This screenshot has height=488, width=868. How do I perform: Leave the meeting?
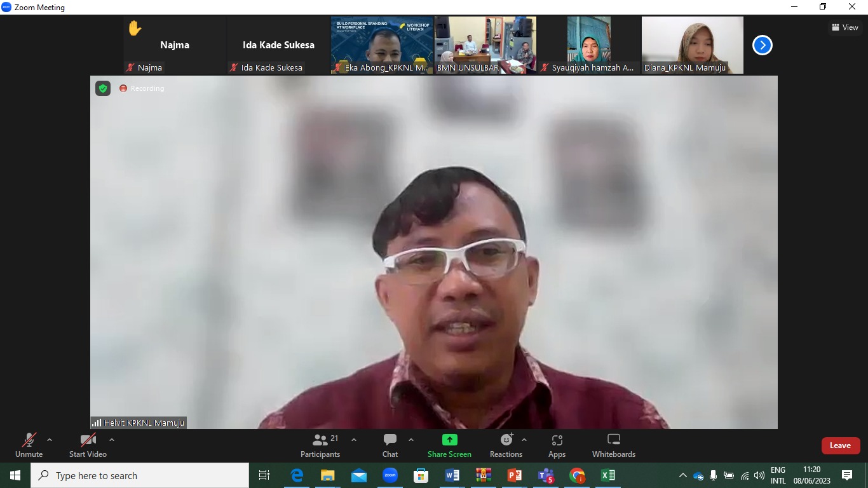click(840, 445)
